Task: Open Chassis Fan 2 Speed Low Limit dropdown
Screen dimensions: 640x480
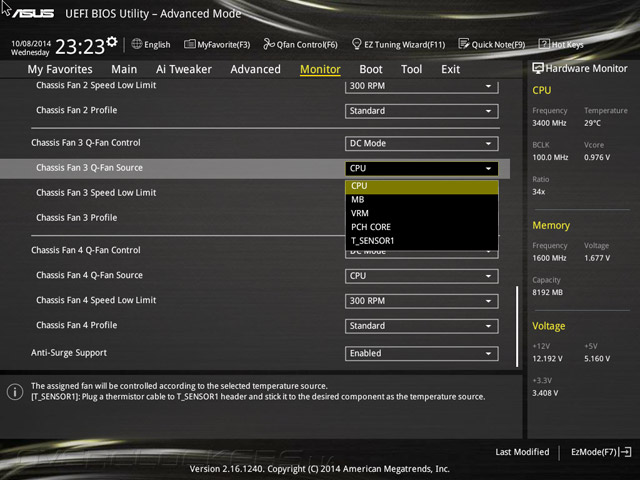Action: (x=422, y=86)
